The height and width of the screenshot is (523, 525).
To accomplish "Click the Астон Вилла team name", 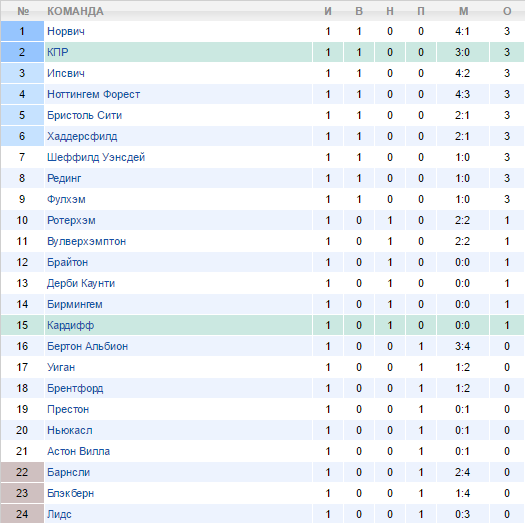I will tap(78, 451).
